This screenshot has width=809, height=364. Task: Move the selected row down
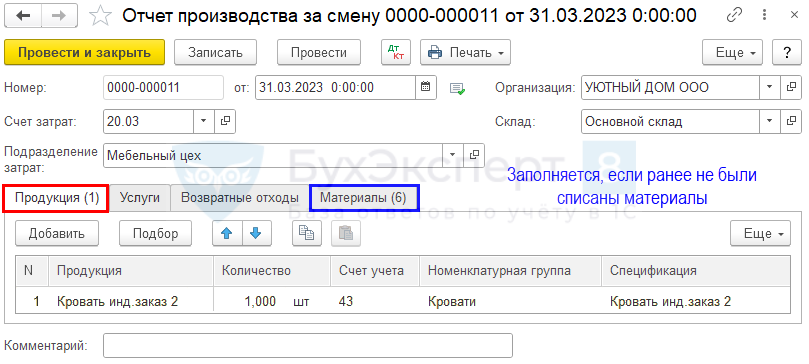255,234
